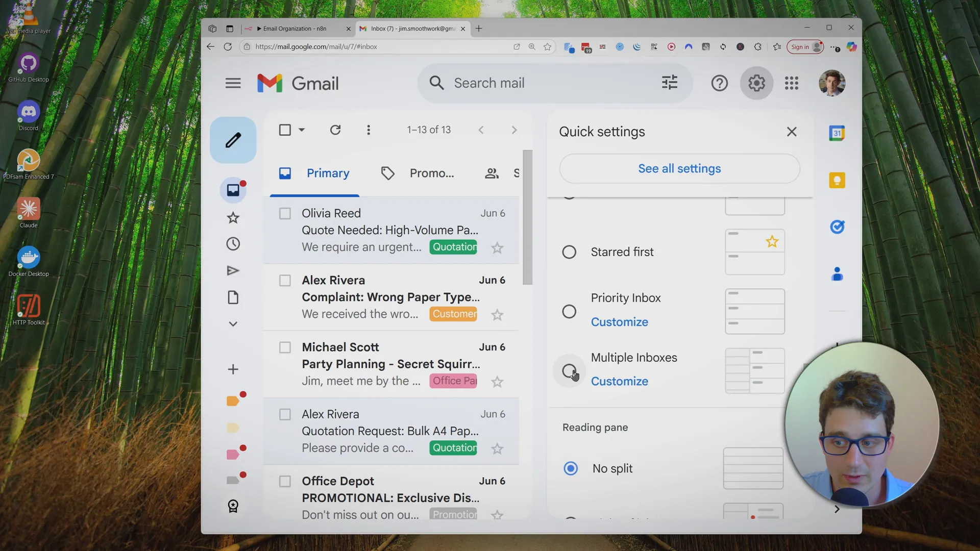Switch to the Inbox (7) browser tab
This screenshot has height=551, width=980.
[x=412, y=29]
